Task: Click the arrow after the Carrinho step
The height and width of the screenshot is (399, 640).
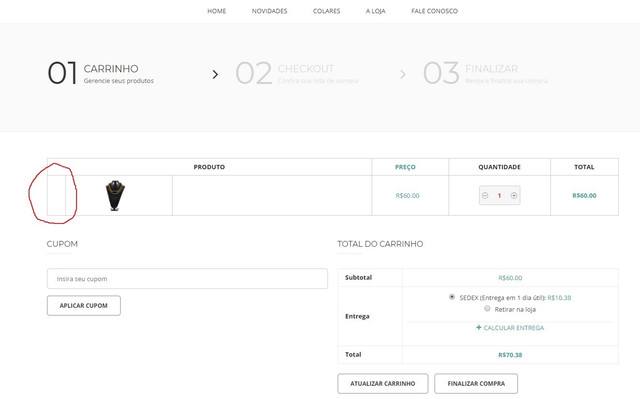Action: click(x=215, y=74)
